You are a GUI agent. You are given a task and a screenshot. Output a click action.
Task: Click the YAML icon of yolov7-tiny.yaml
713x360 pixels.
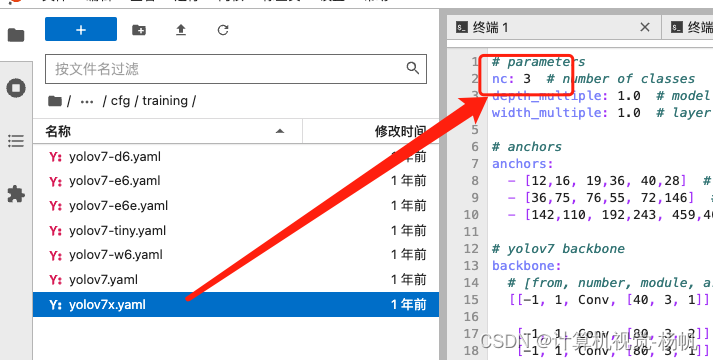point(55,231)
